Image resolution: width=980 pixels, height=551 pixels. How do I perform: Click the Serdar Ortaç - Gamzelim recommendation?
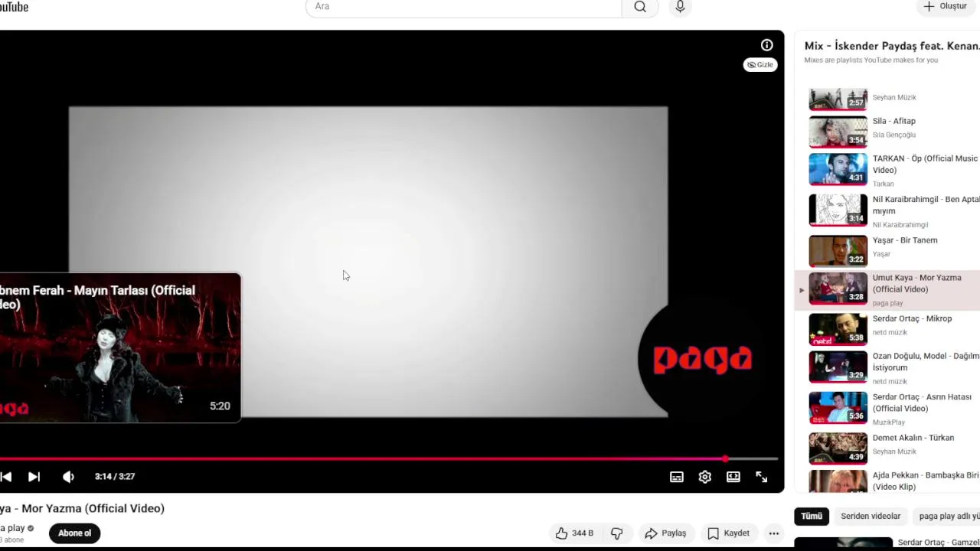coord(939,543)
